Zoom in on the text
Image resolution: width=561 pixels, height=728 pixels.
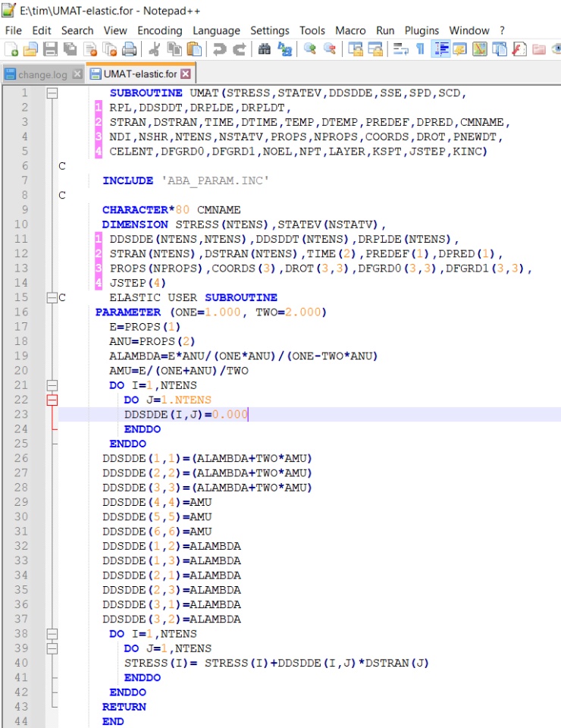coord(309,49)
